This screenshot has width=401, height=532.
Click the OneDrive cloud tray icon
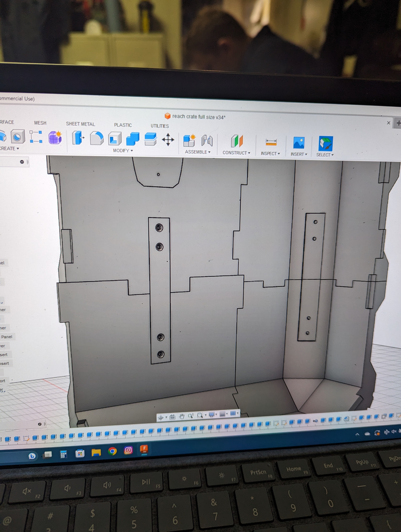tap(367, 433)
